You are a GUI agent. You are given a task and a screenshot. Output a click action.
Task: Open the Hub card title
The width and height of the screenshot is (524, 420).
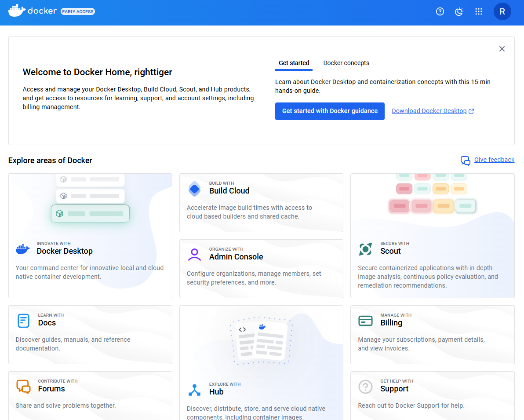coord(216,391)
